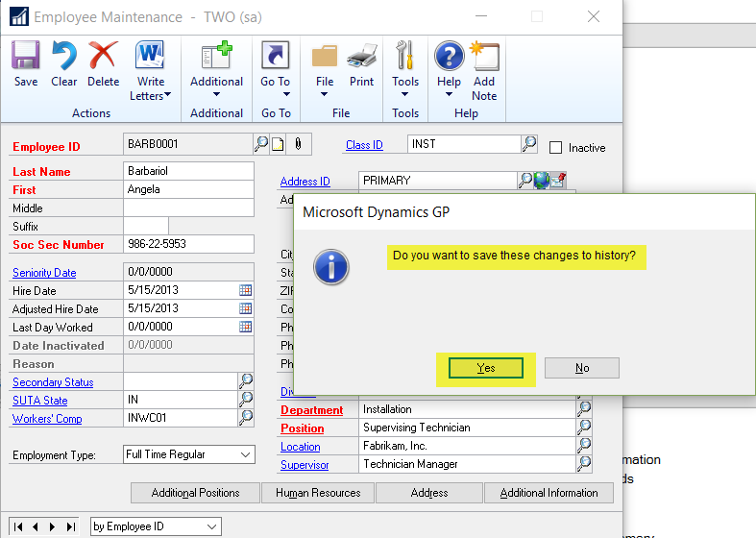Go to first record navigation button

tap(18, 526)
